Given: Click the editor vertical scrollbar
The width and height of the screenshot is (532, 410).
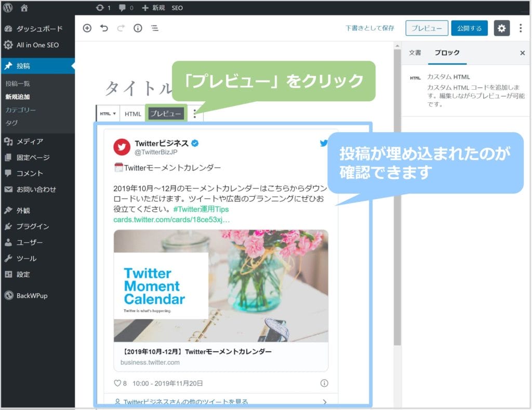Looking at the screenshot, I should click(397, 197).
